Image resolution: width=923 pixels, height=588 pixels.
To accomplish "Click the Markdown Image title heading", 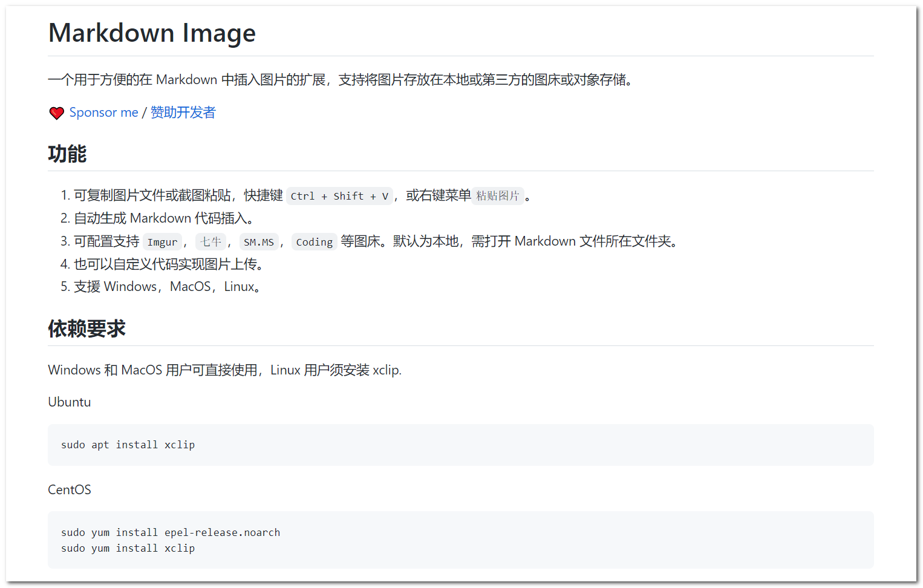I will (x=152, y=33).
